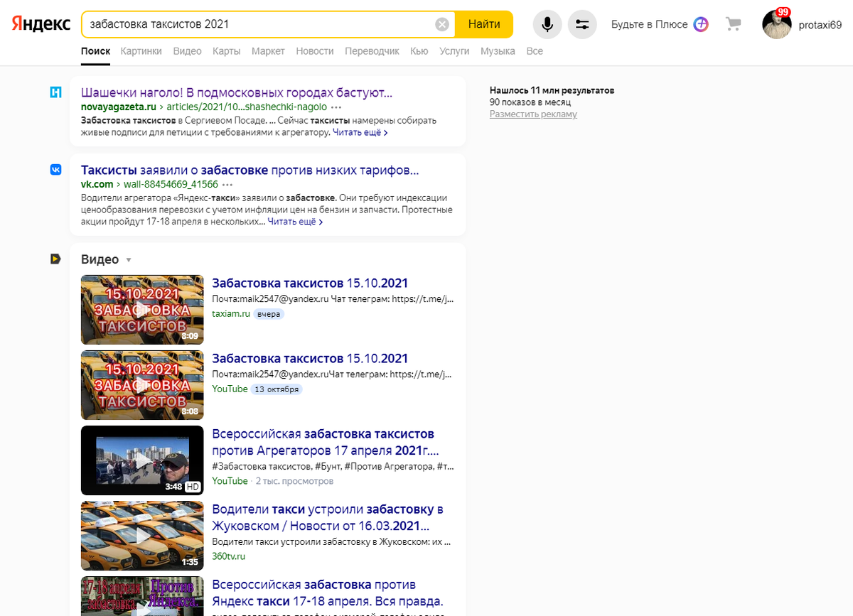Switch to the Картинки tab
Image resolution: width=853 pixels, height=616 pixels.
pyautogui.click(x=141, y=51)
